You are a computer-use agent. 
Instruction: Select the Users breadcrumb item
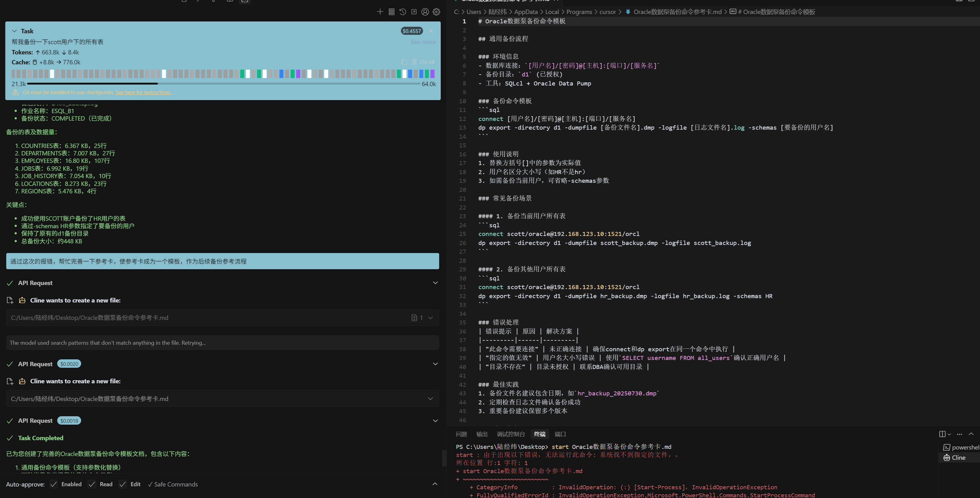pos(474,12)
